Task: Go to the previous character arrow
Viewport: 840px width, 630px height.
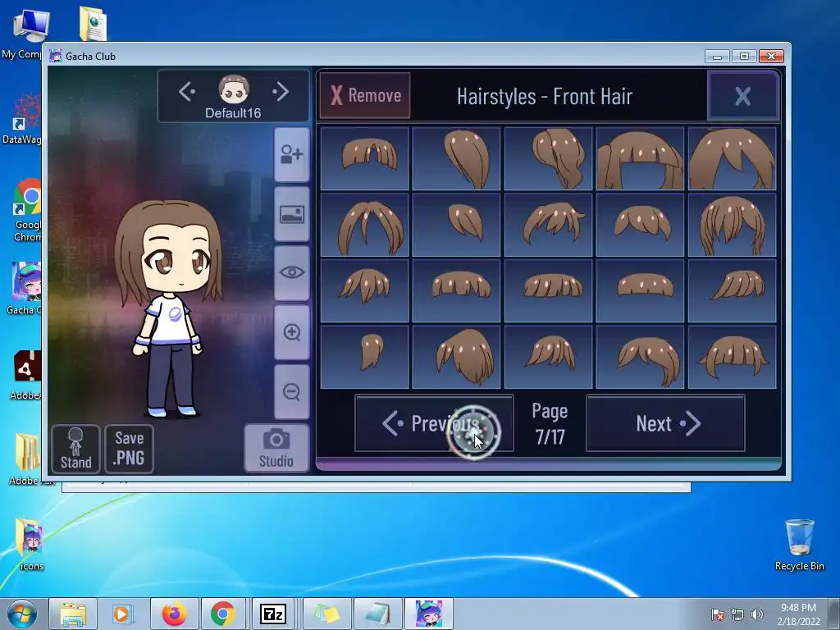Action: 186,92
